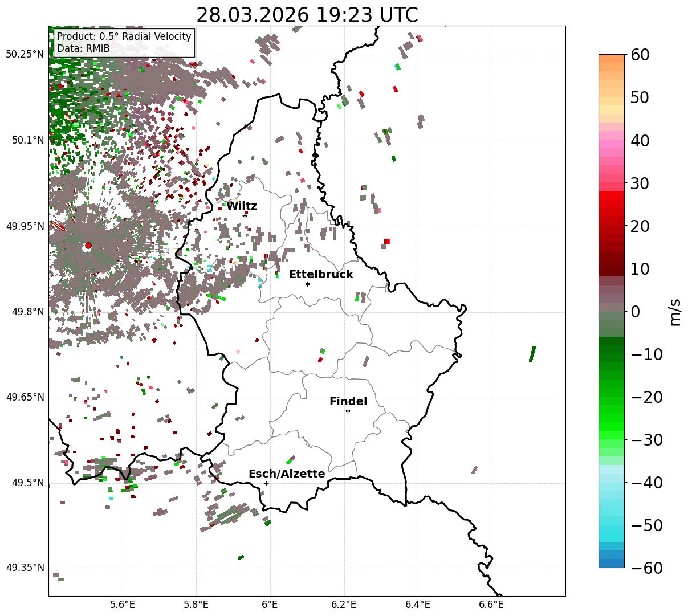Click the Ettelbruck city label
Screen dimensions: 688x616
321,275
